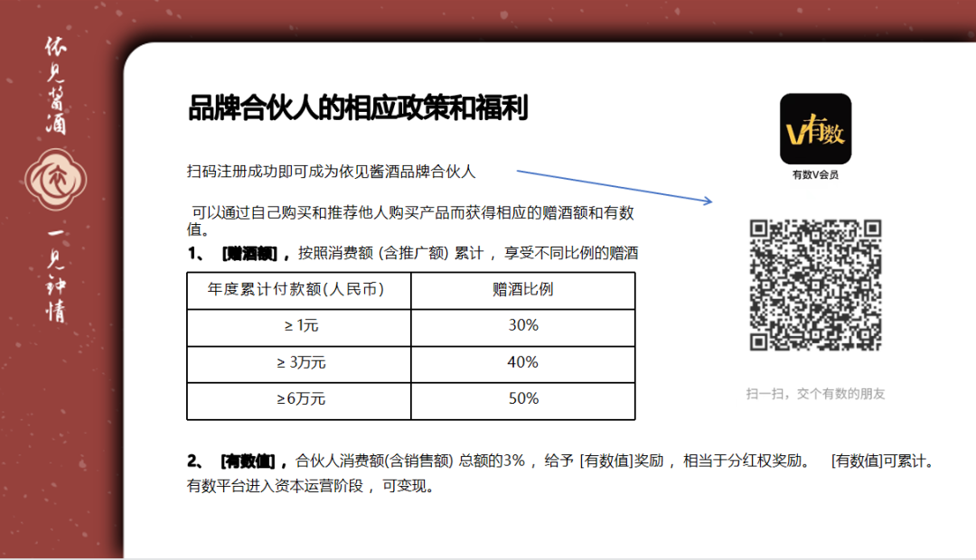976x560 pixels.
Task: Click the round brand emblem on sidebar
Action: point(56,180)
